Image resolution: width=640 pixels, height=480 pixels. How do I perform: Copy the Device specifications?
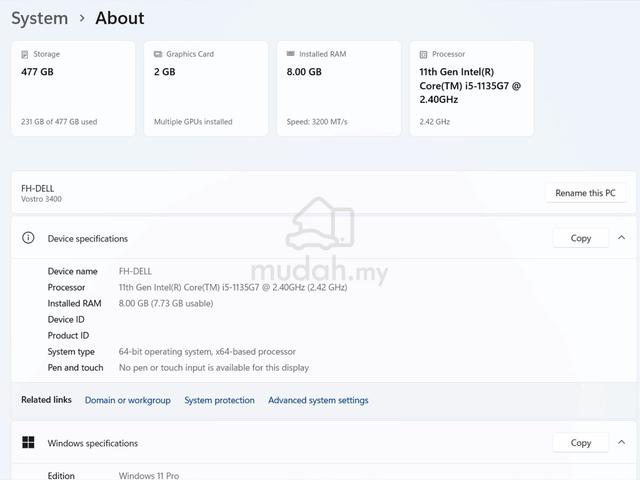click(580, 238)
